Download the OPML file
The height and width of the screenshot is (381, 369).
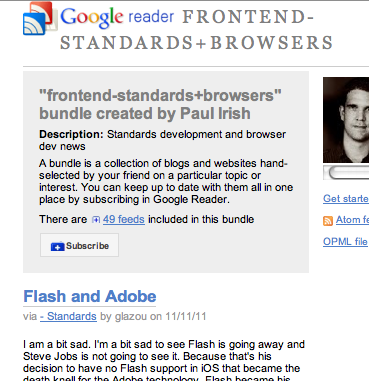tap(345, 242)
